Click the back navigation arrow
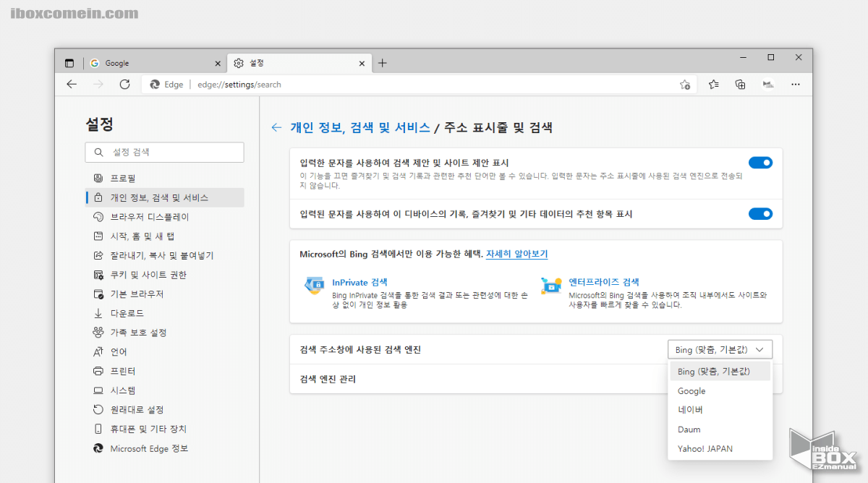The height and width of the screenshot is (483, 868). coord(71,84)
